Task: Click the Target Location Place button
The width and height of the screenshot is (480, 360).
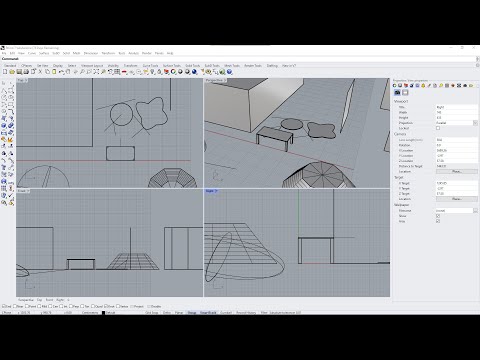Action: tap(457, 199)
